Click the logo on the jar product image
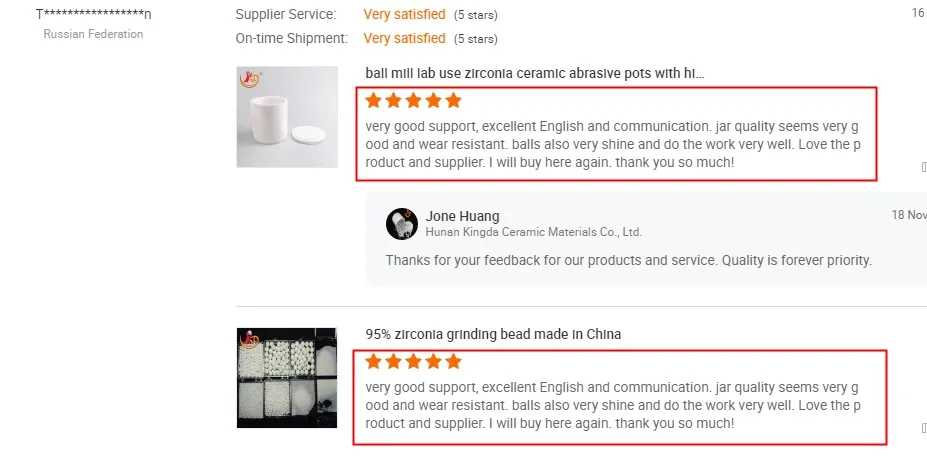This screenshot has height=461, width=927. click(249, 79)
